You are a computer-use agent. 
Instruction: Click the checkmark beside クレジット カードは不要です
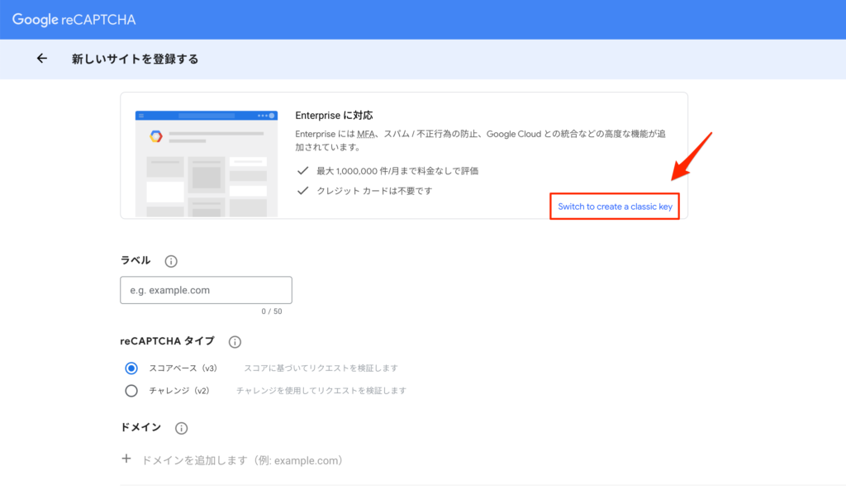pos(303,191)
